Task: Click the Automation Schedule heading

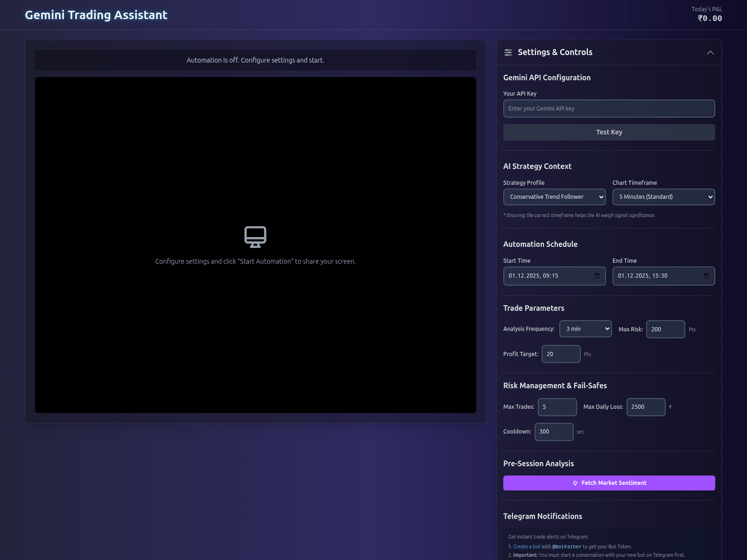Action: click(x=540, y=244)
